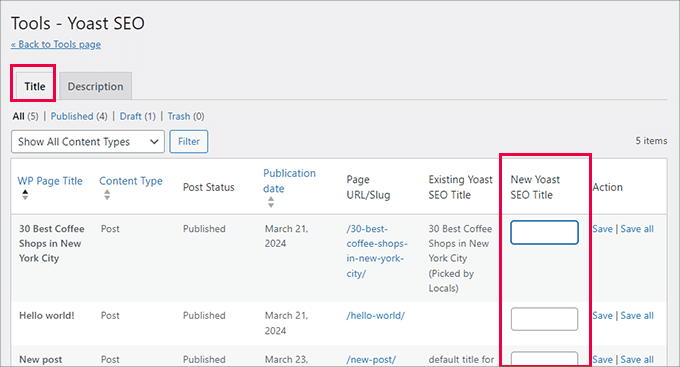Focus New SEO Title field for coffee shops post

tap(544, 233)
